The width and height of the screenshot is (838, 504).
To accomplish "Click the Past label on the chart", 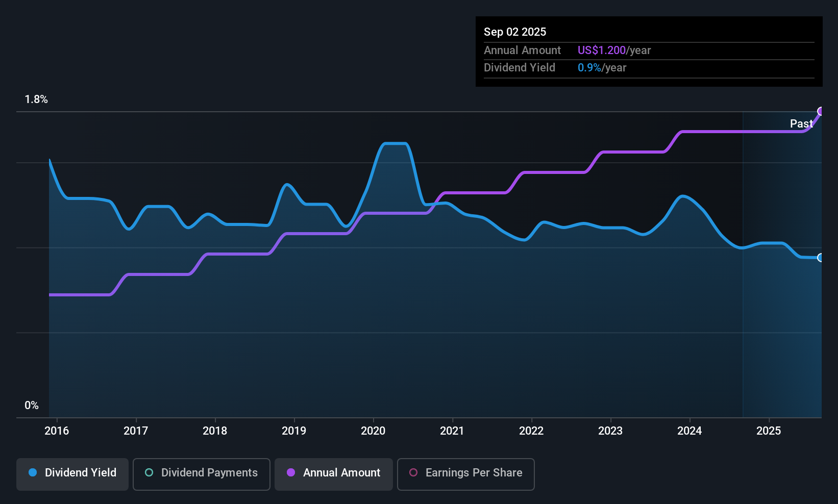I will [x=801, y=124].
